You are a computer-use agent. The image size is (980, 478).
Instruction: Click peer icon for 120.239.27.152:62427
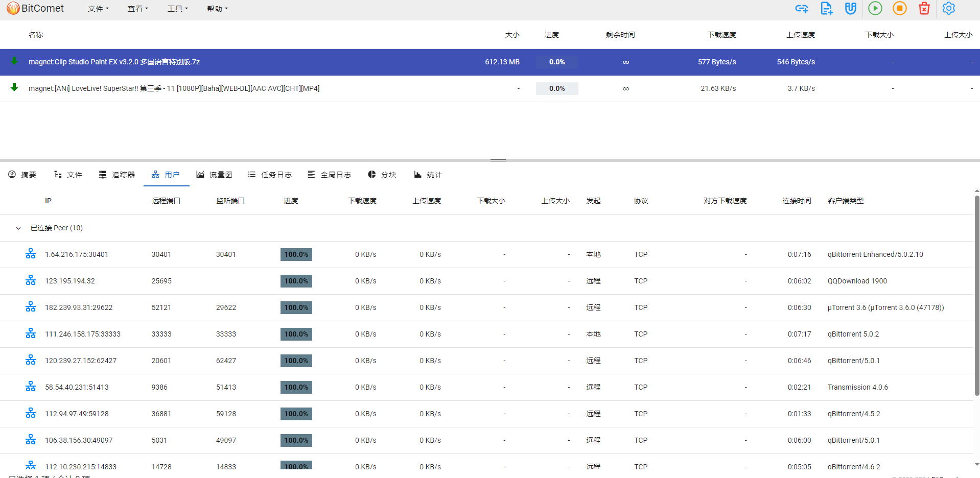click(x=31, y=360)
